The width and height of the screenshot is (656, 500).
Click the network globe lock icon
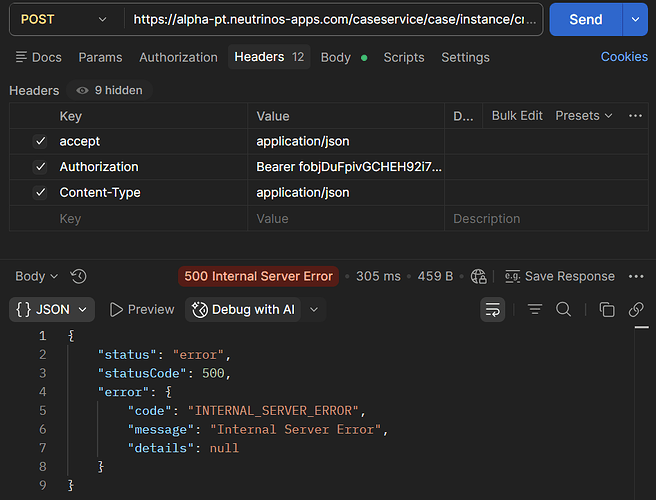tap(479, 276)
